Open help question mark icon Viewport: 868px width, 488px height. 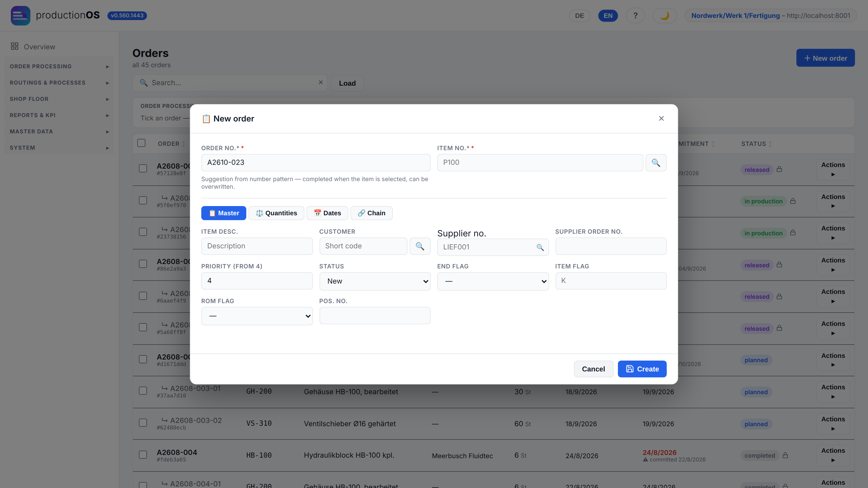[636, 15]
